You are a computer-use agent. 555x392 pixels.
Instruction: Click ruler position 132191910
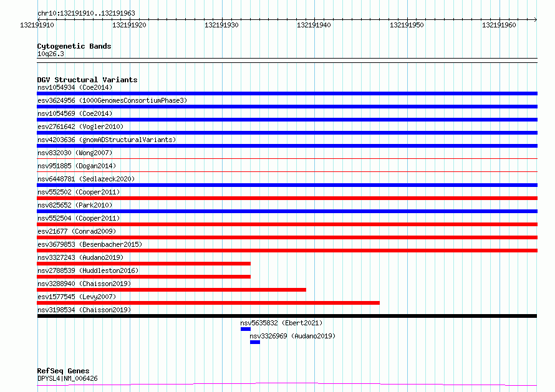(37, 25)
